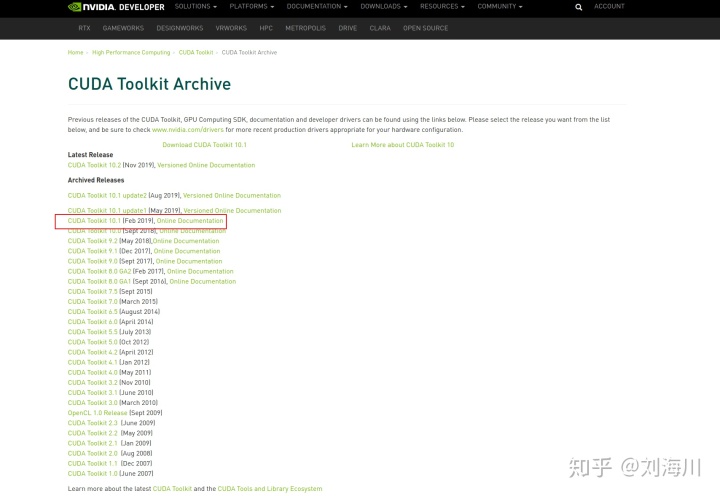
Task: Go to the VRWorks section
Action: 231,28
